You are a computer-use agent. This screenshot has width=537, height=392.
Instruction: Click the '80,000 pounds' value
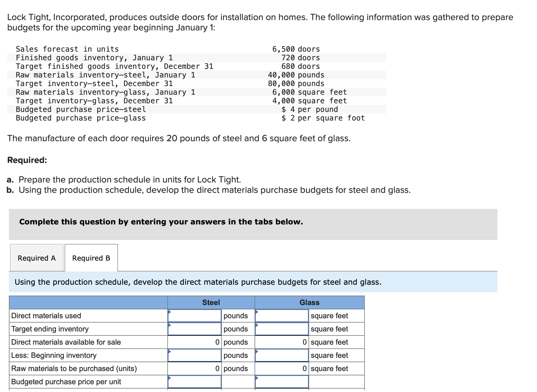(296, 84)
